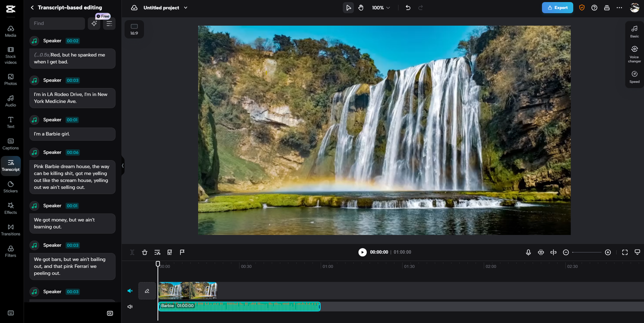
Task: Open the Speed settings panel
Action: click(x=634, y=77)
